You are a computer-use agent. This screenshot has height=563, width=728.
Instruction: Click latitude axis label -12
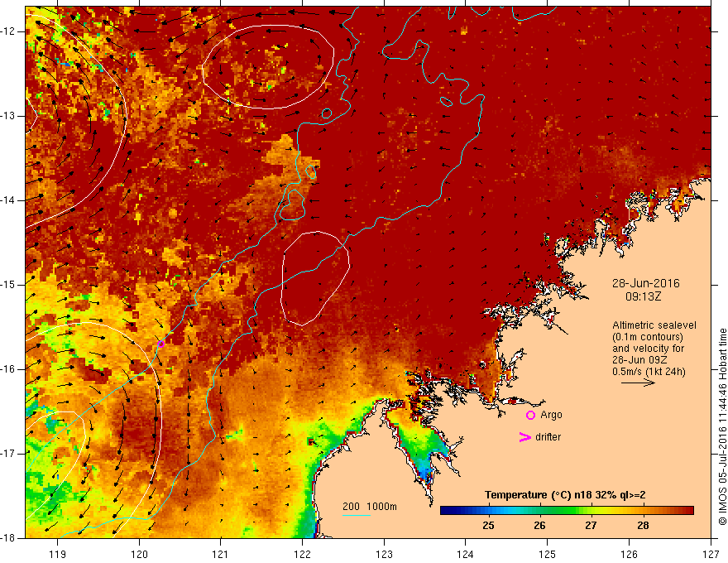[9, 31]
